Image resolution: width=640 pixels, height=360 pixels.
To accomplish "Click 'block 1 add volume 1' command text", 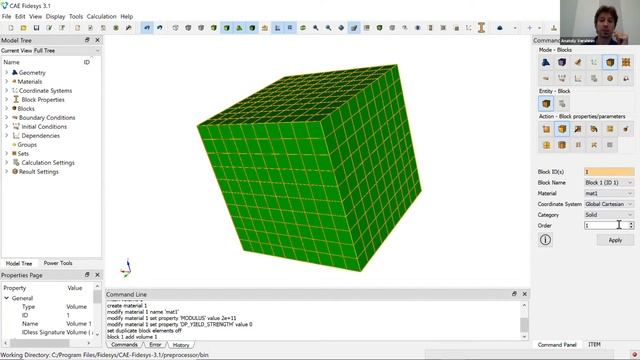I will (x=132, y=337).
